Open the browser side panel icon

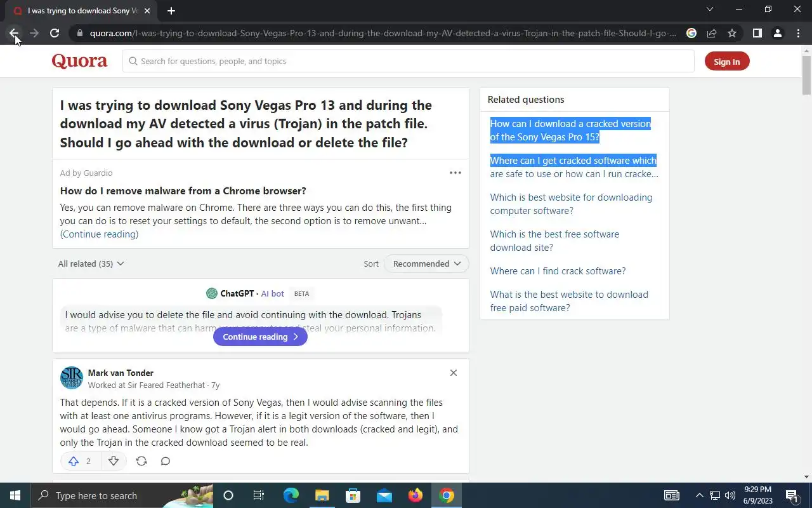pos(757,33)
